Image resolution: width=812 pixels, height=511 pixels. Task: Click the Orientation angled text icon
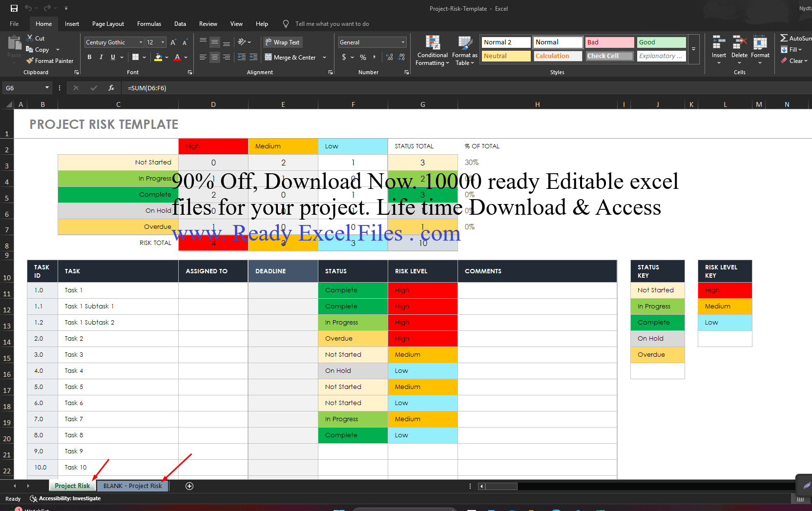242,42
